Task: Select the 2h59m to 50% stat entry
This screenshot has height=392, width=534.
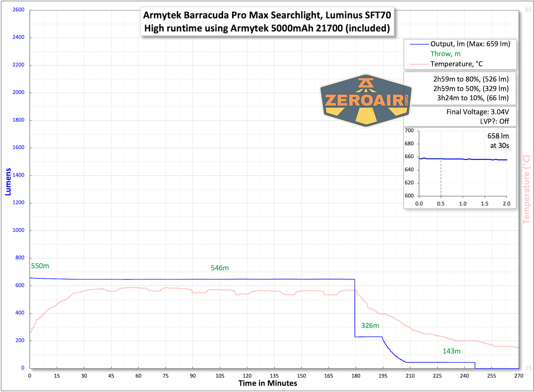Action: 471,88
